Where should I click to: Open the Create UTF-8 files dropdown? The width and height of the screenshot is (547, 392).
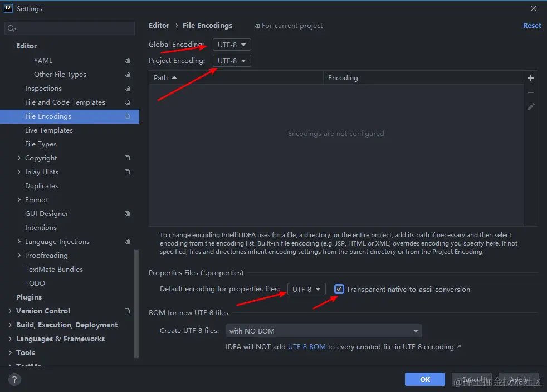coord(324,331)
